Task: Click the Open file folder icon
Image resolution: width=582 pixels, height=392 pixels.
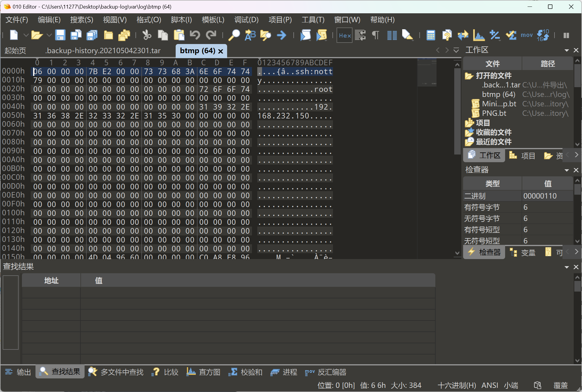Action: [37, 35]
